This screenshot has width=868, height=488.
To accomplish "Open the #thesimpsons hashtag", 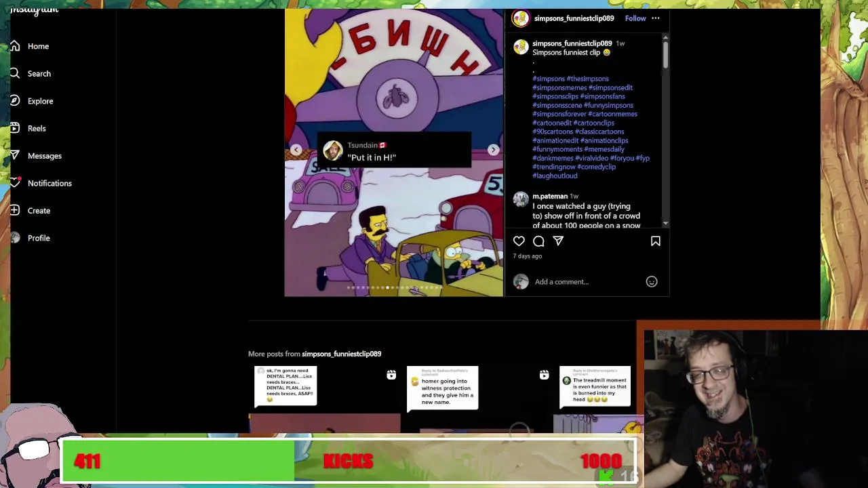I will pos(588,79).
